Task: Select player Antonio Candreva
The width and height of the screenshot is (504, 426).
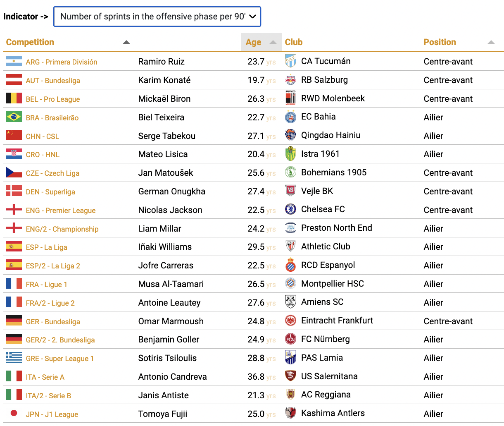Action: click(173, 377)
